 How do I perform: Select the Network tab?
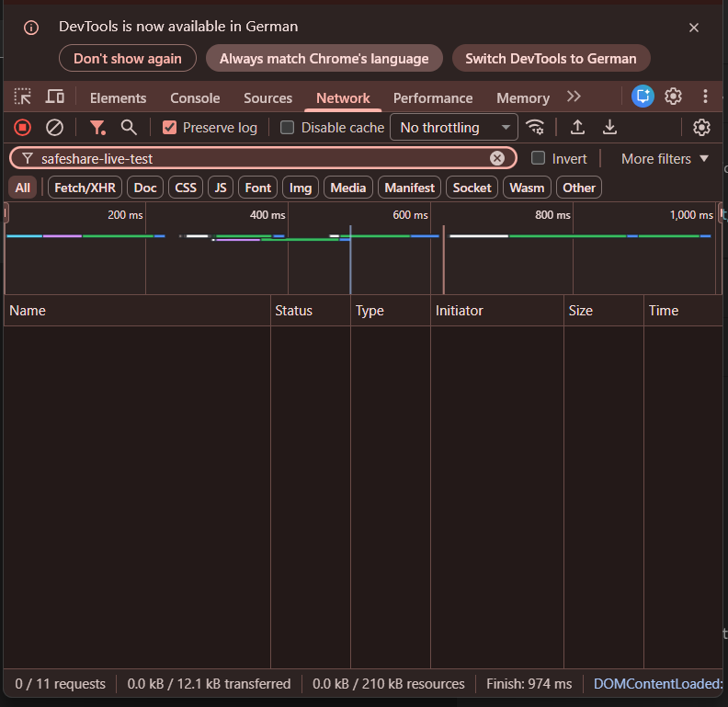343,98
